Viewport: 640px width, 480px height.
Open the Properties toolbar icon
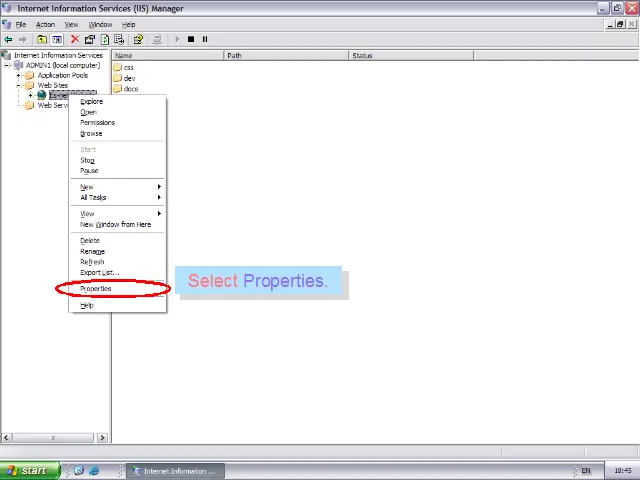pos(90,39)
